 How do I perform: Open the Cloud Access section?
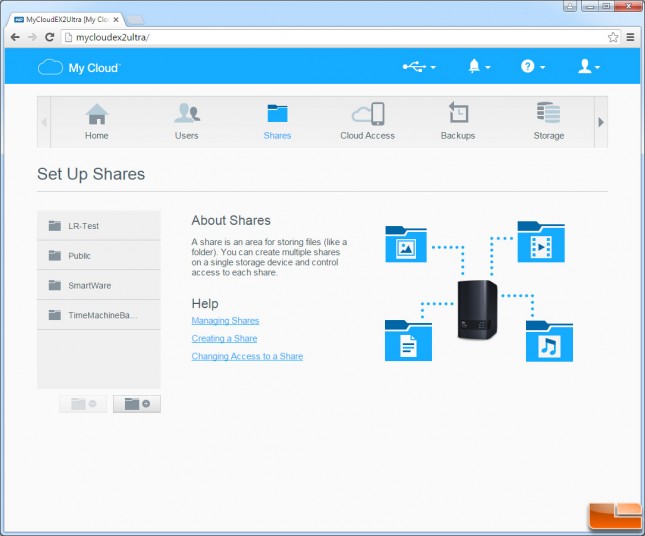(367, 122)
